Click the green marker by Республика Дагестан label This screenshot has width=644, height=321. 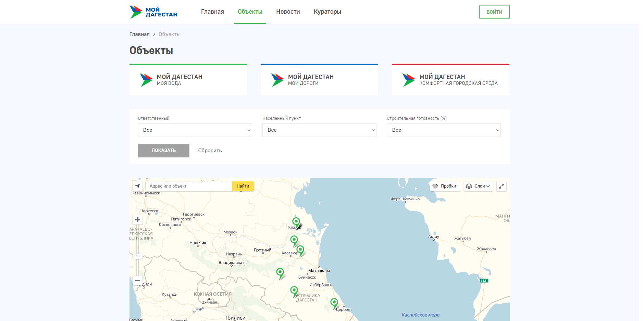pyautogui.click(x=294, y=292)
